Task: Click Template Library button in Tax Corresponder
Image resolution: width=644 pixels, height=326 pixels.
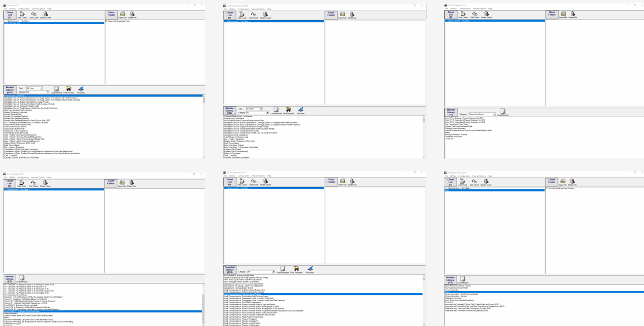Action: [x=229, y=270]
